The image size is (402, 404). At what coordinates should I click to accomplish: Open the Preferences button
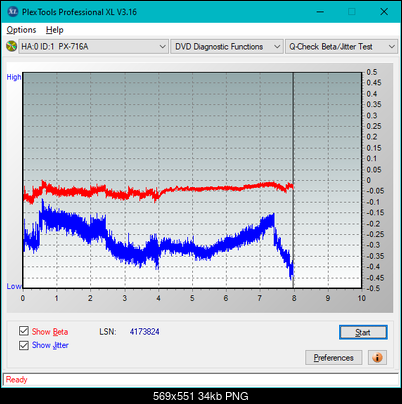[333, 358]
